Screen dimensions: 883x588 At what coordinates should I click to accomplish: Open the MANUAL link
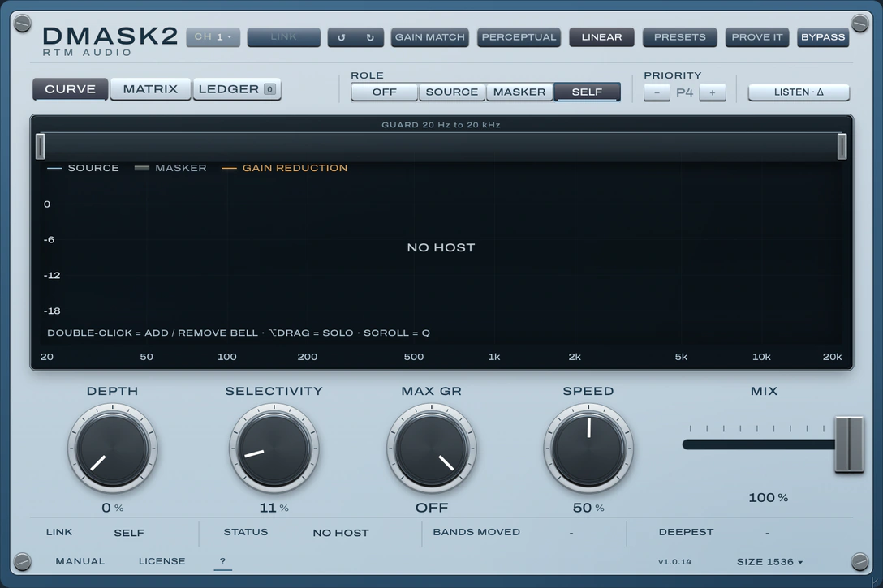tap(80, 561)
